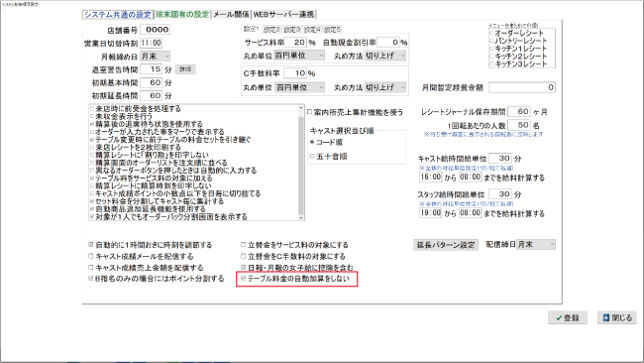Click the 自動現金割引率 field
The height and width of the screenshot is (363, 644).
pyautogui.click(x=388, y=42)
